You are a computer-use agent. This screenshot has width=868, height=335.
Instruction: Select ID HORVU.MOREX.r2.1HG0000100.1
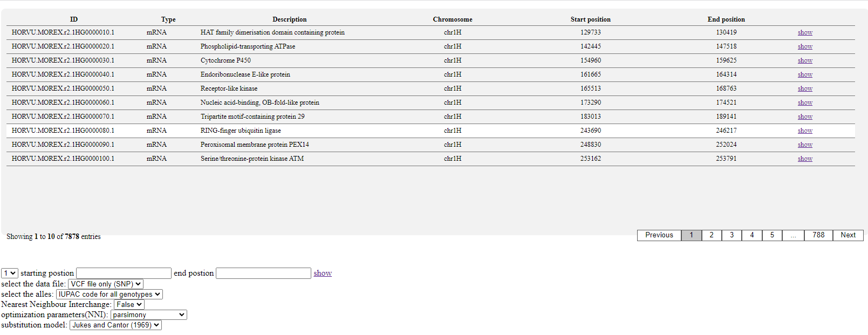click(x=63, y=159)
